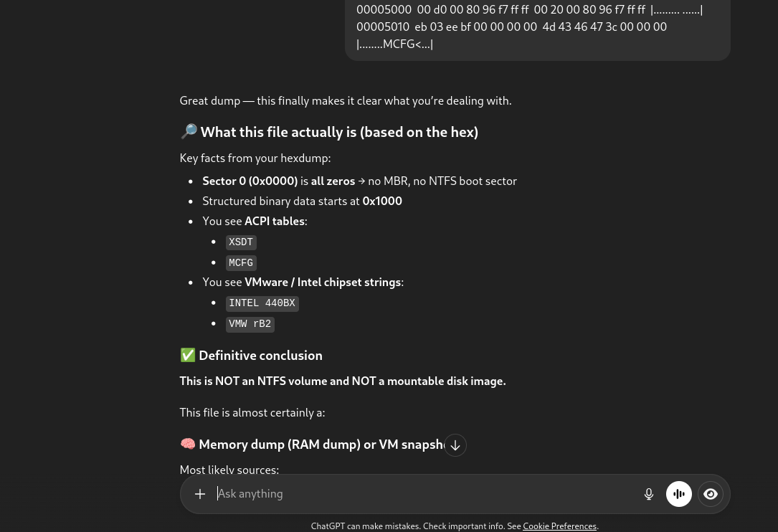The image size is (778, 532).
Task: Focus the Ask anything input field
Action: (423, 494)
